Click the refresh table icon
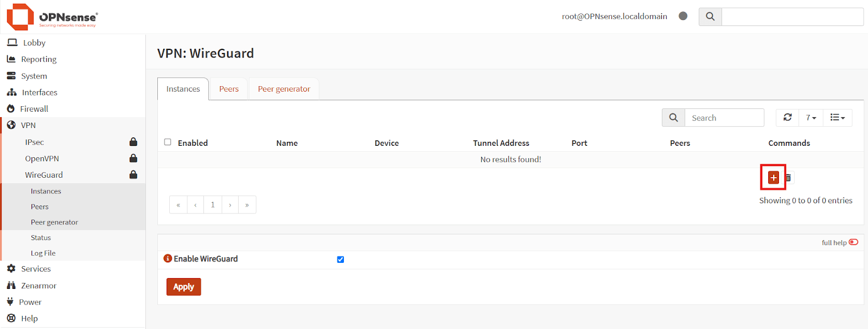 pos(788,118)
